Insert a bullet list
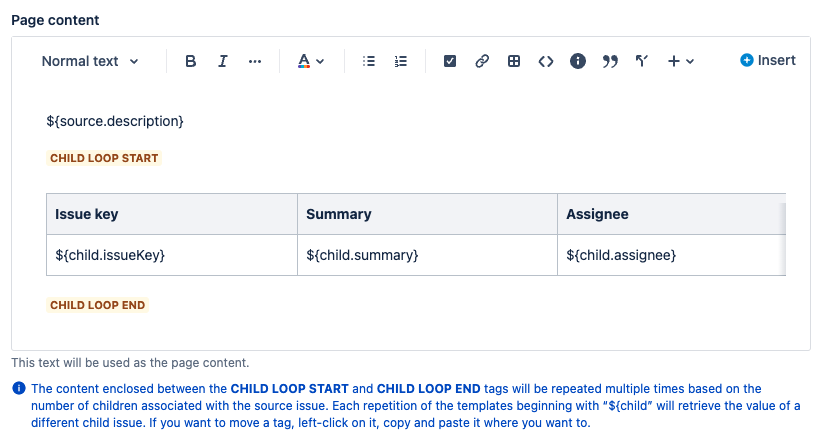This screenshot has width=824, height=443. tap(369, 61)
